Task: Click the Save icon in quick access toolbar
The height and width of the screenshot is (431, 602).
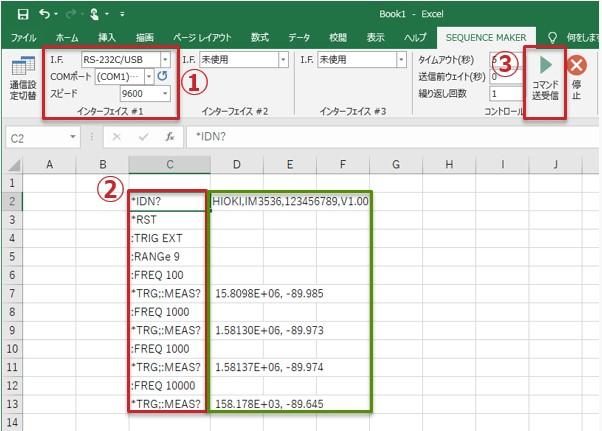Action: pyautogui.click(x=23, y=15)
